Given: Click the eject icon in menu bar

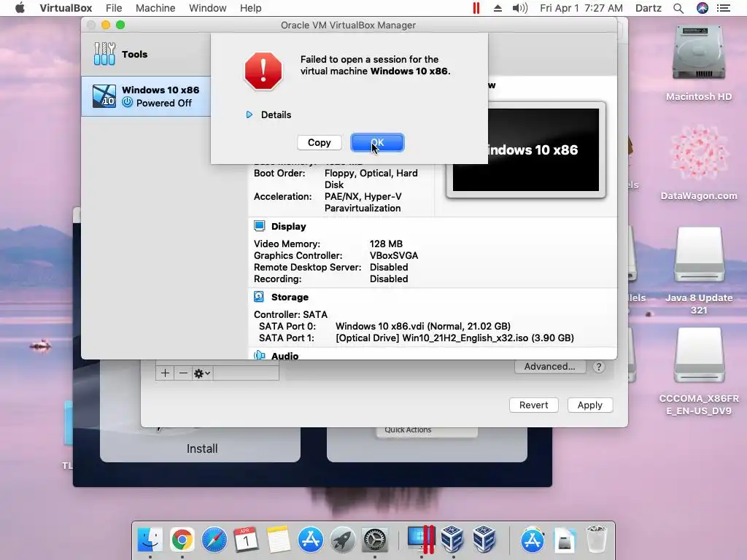Looking at the screenshot, I should point(498,8).
